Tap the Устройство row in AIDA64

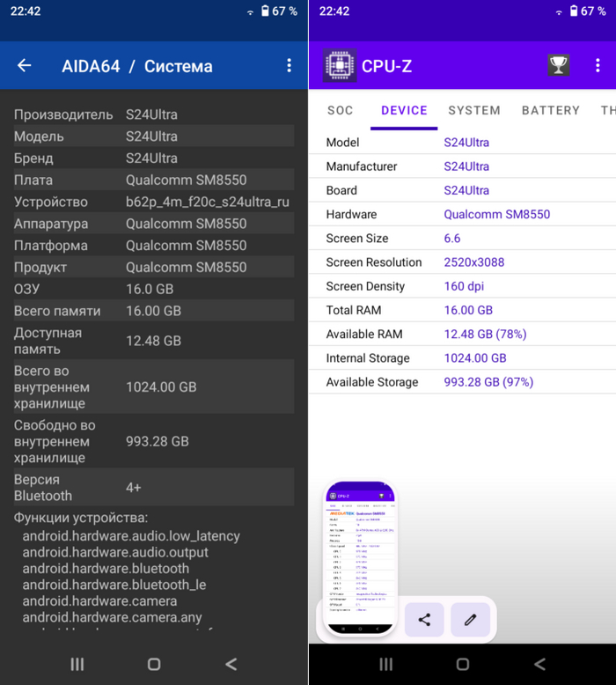(x=153, y=202)
